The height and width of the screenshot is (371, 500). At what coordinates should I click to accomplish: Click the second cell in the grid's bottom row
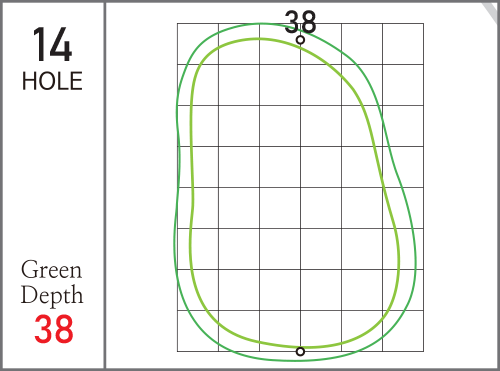click(x=239, y=331)
